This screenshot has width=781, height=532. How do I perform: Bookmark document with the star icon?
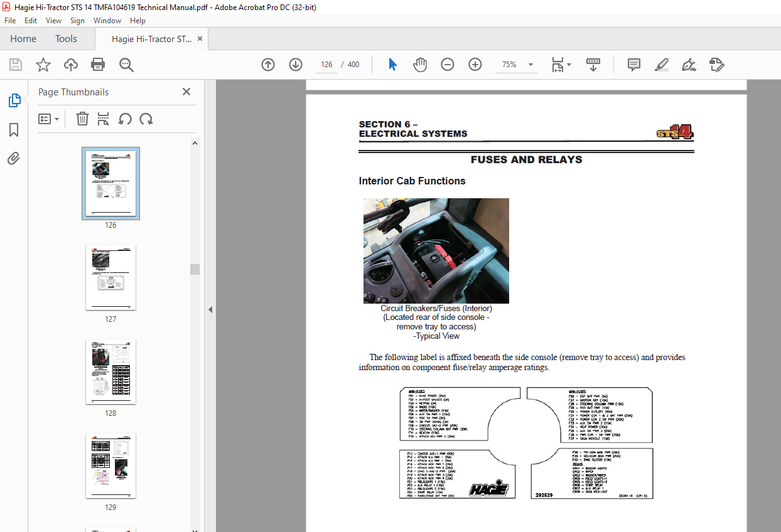pyautogui.click(x=43, y=65)
